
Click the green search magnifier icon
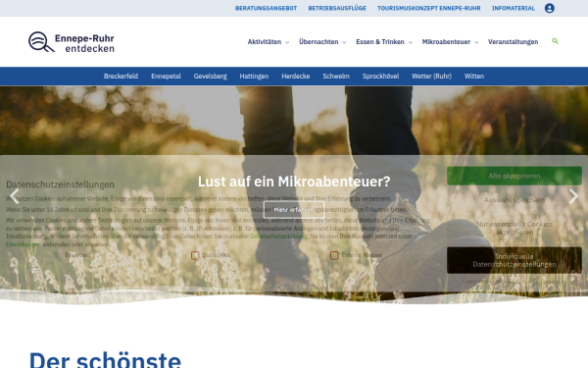click(x=555, y=41)
